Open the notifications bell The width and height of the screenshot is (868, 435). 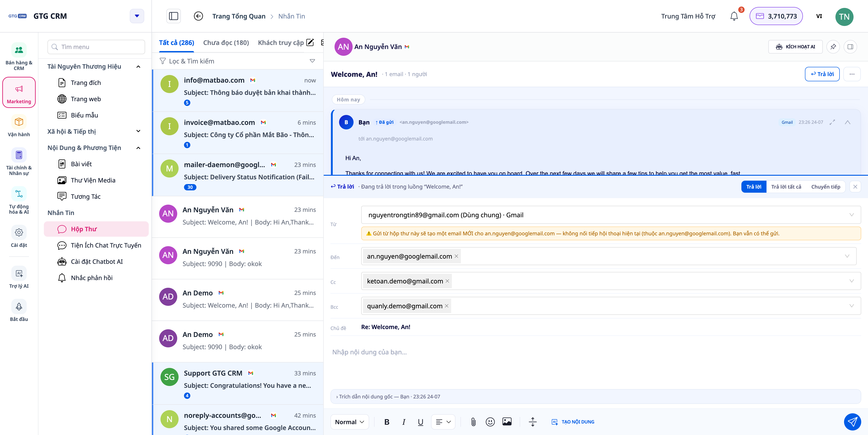click(734, 16)
